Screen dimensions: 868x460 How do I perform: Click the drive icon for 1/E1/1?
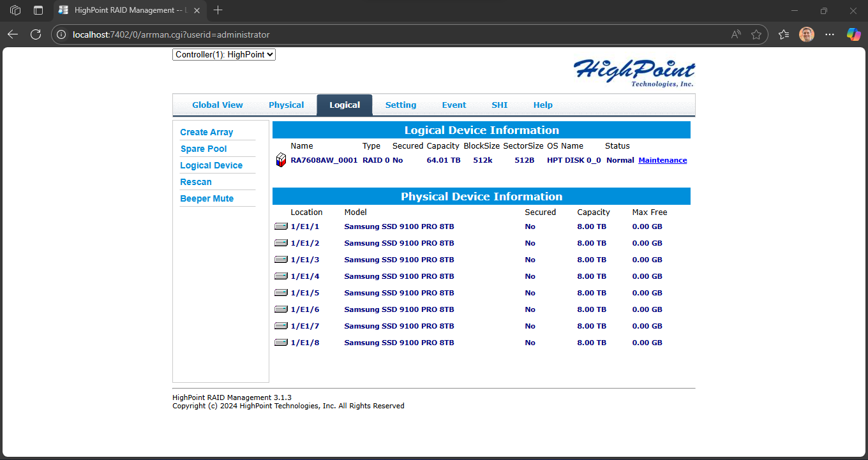[x=281, y=226]
